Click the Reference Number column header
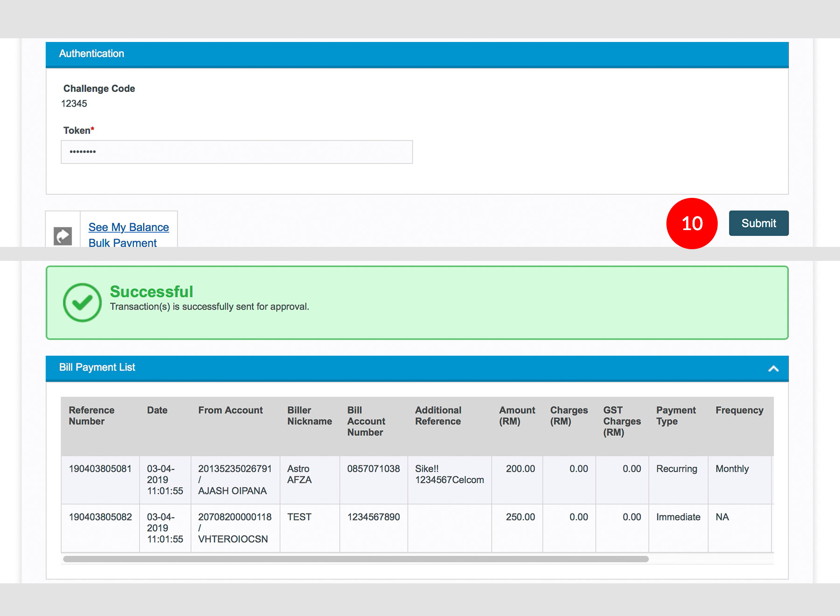Image resolution: width=840 pixels, height=616 pixels. point(91,415)
